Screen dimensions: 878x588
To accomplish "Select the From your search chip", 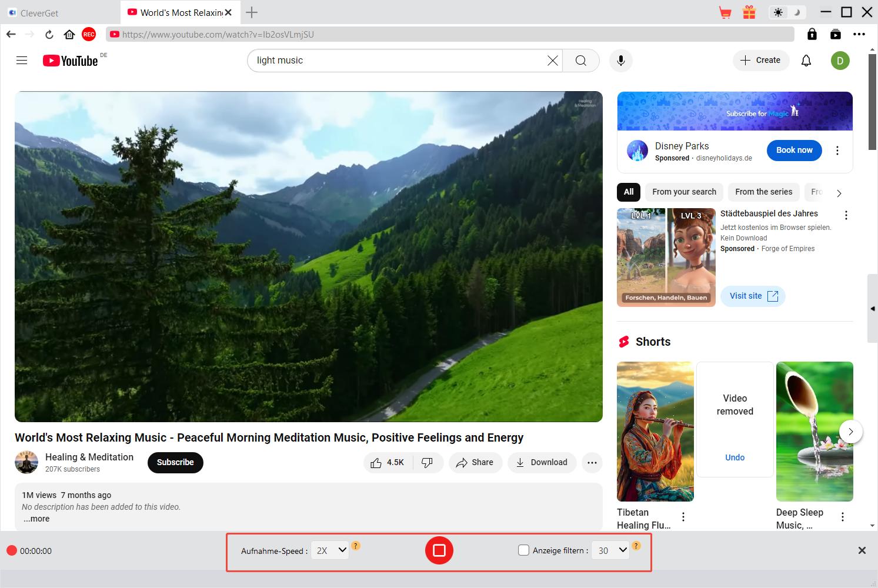I will point(684,192).
